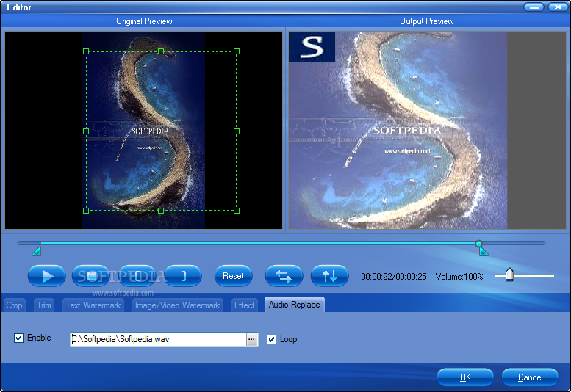Stop the video playback
This screenshot has width=571, height=392.
pos(91,276)
